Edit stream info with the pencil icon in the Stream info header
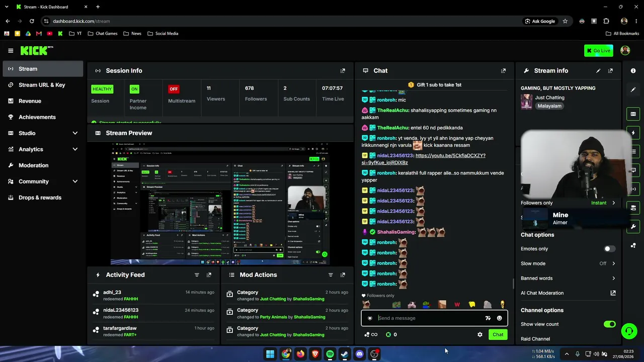The width and height of the screenshot is (644, 362). tap(598, 71)
